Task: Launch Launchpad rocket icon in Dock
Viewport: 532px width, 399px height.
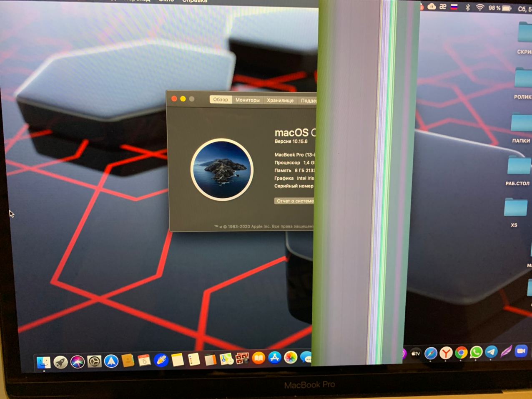Action: click(x=61, y=362)
